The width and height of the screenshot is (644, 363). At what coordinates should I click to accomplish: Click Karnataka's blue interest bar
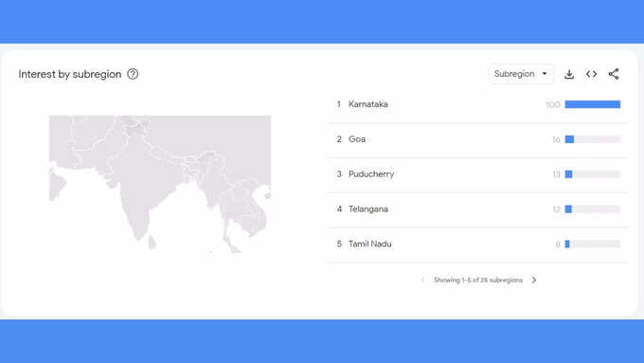(x=593, y=104)
